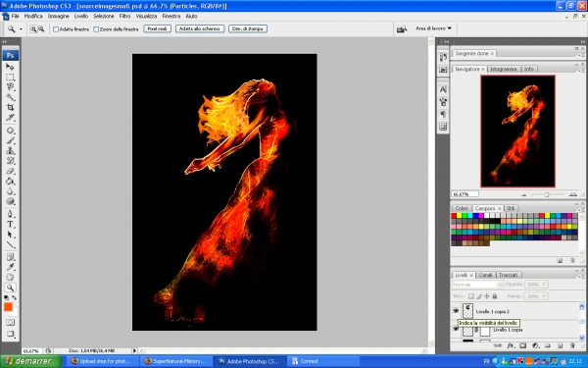Viewport: 588px width, 368px height.
Task: Toggle lock position in Layers panel
Action: pos(486,296)
